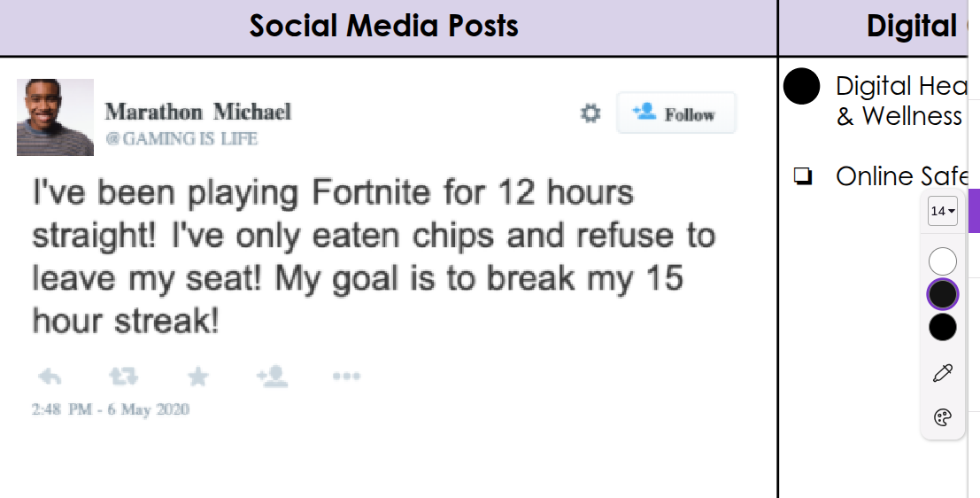Pick the purple-outlined dark color swatch
Viewport: 980px width, 498px height.
943,294
